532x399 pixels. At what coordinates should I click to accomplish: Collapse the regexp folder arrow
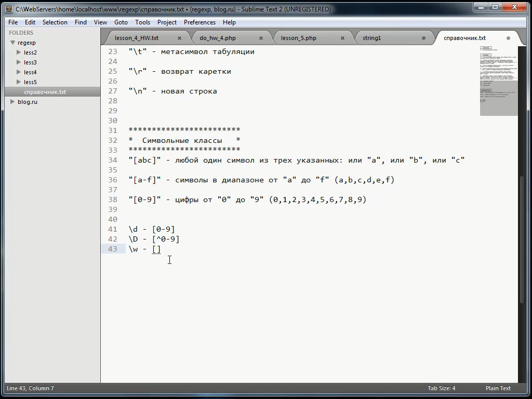pyautogui.click(x=12, y=43)
